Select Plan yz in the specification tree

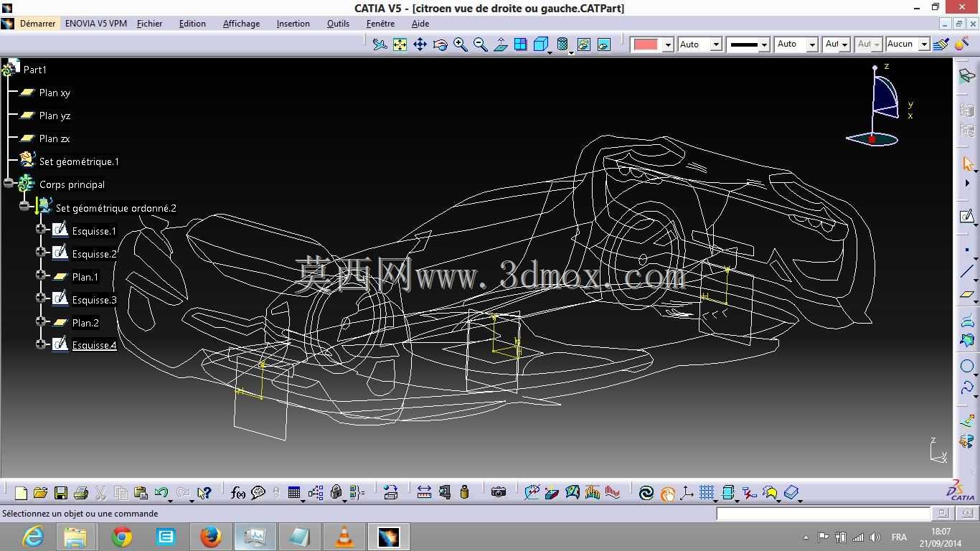pyautogui.click(x=55, y=116)
